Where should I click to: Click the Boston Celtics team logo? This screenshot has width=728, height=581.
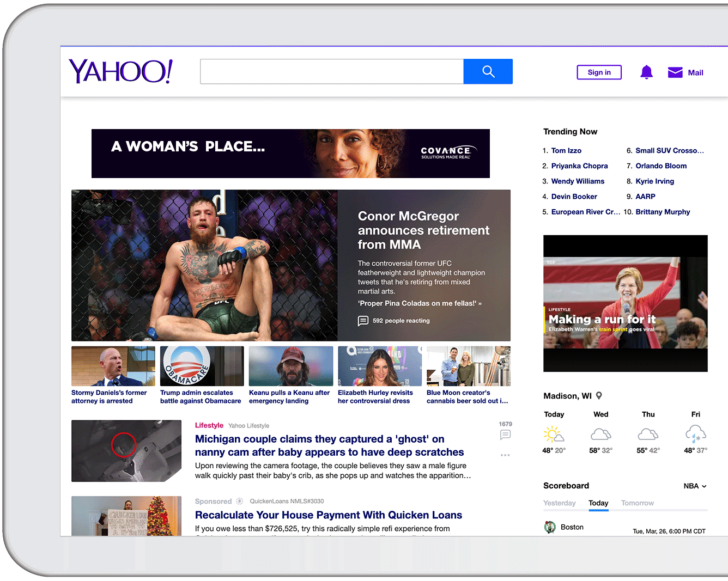pos(550,527)
